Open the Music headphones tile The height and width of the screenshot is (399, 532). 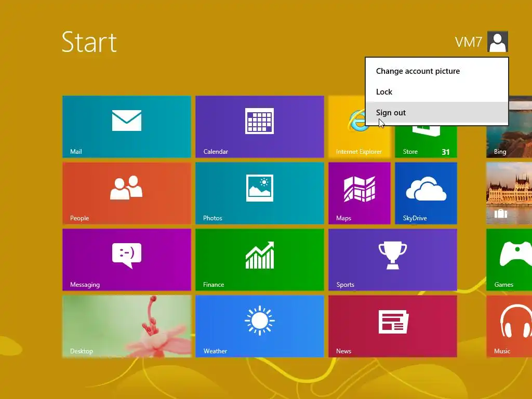coord(509,326)
